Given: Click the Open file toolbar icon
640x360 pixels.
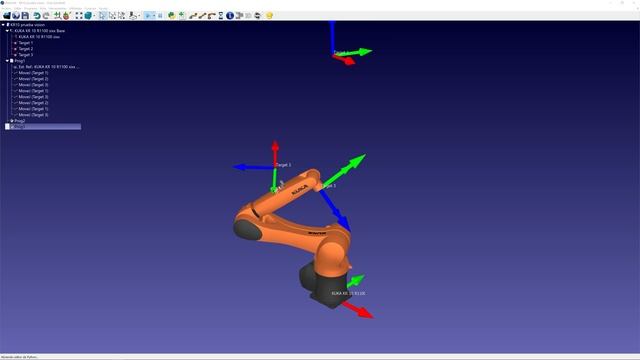Looking at the screenshot, I should click(7, 16).
